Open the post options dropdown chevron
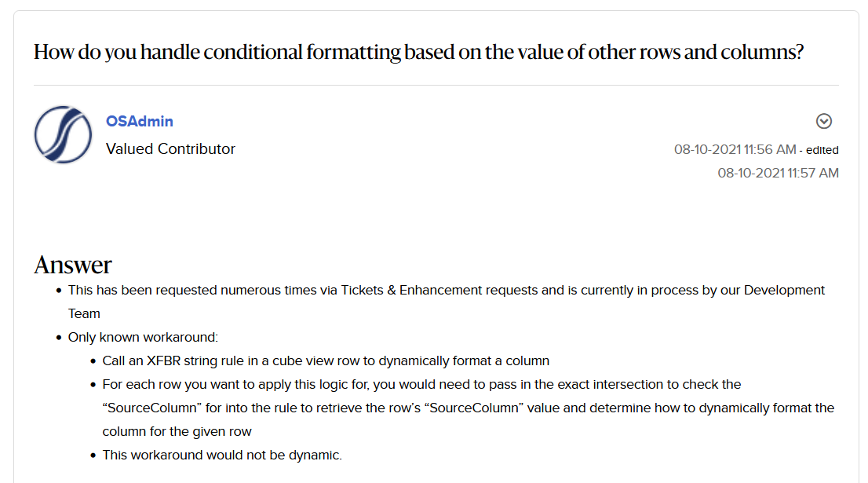 point(824,121)
